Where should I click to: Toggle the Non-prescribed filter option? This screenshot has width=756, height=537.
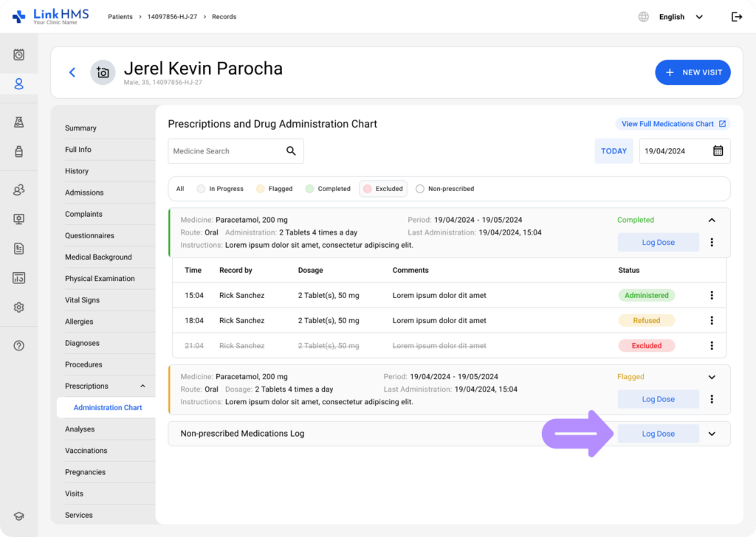444,189
